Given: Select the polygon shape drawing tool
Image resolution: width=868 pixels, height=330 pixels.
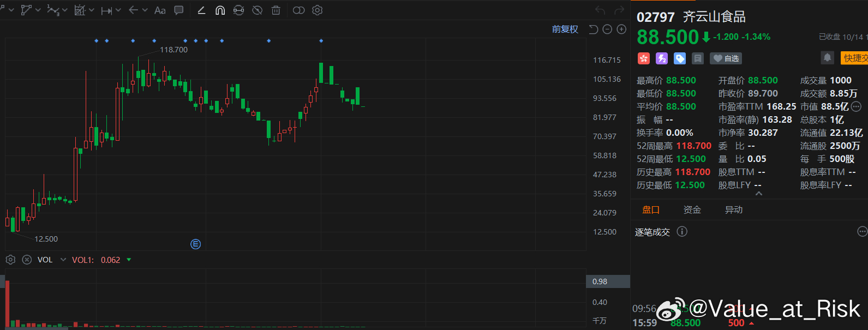Looking at the screenshot, I should (26, 10).
